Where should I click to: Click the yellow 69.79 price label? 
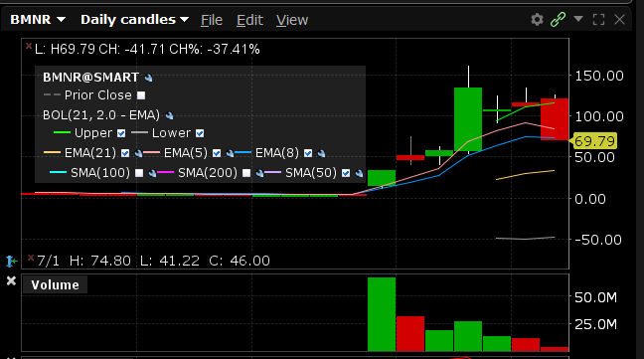594,141
